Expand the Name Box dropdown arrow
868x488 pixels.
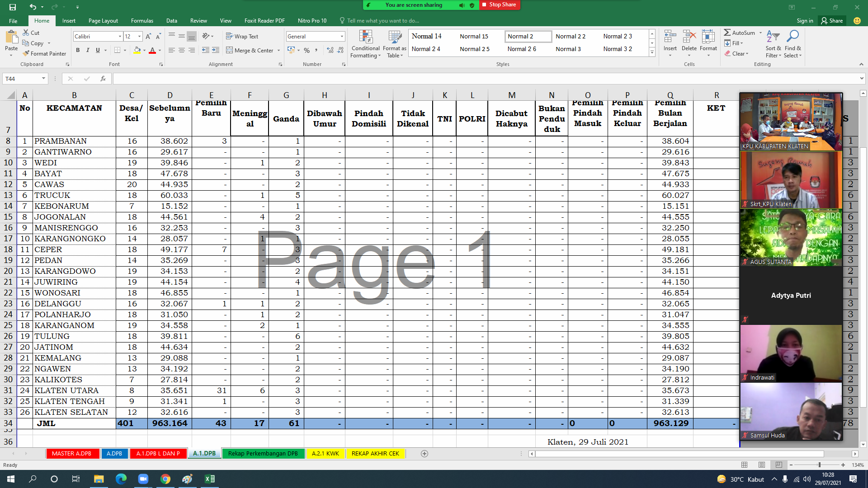click(x=43, y=79)
